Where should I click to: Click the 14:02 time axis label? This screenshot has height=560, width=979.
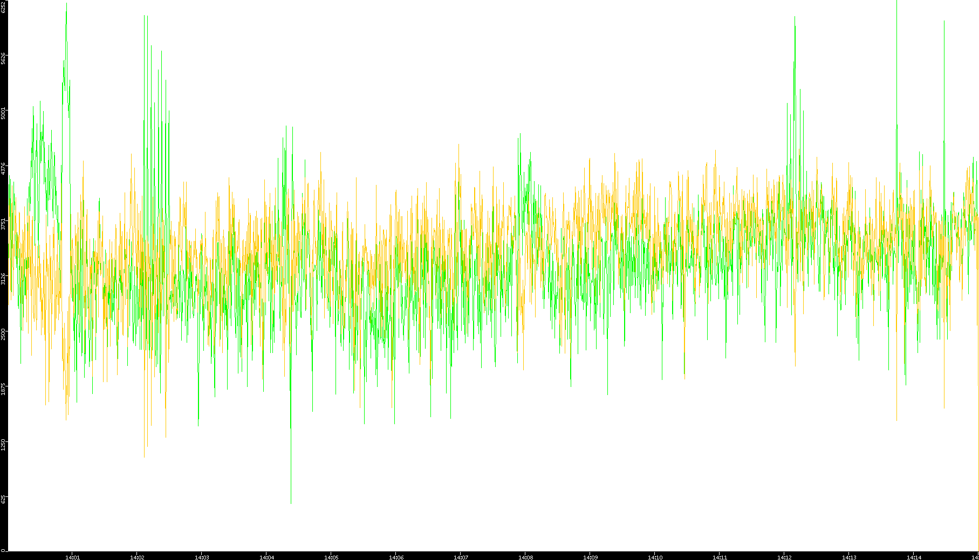tap(137, 557)
